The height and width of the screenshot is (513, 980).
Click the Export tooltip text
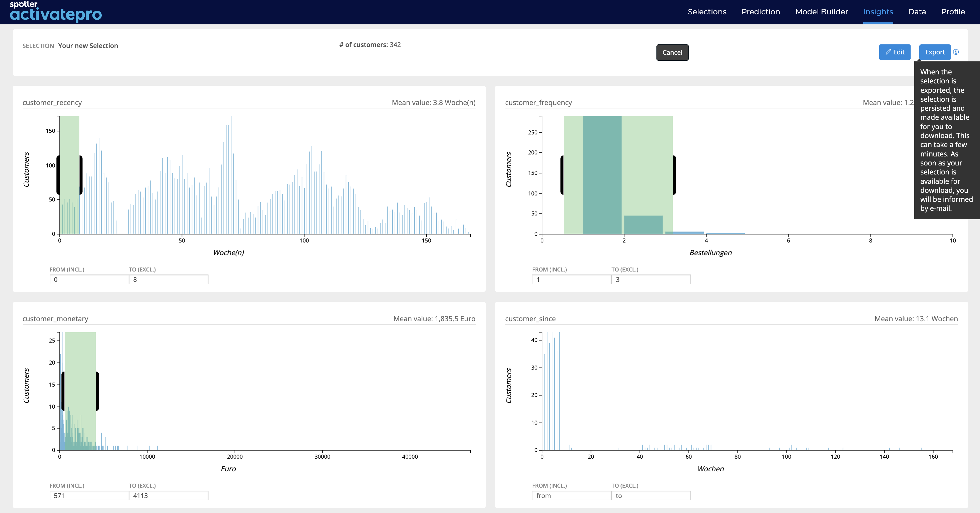point(947,140)
